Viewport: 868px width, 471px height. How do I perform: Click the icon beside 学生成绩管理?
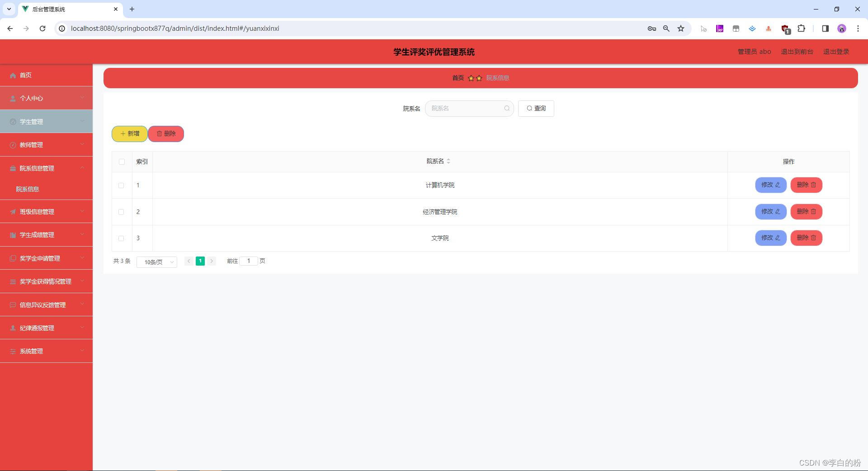pos(13,235)
